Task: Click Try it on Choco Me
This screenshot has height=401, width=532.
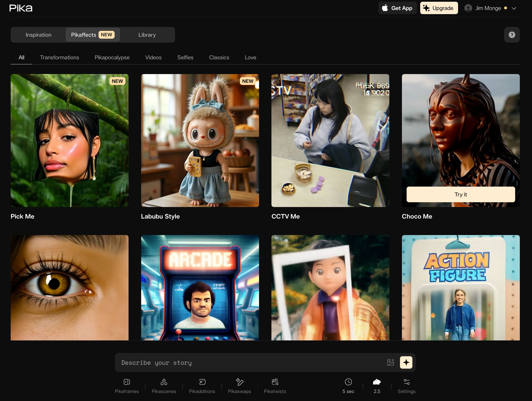Action: pyautogui.click(x=460, y=194)
